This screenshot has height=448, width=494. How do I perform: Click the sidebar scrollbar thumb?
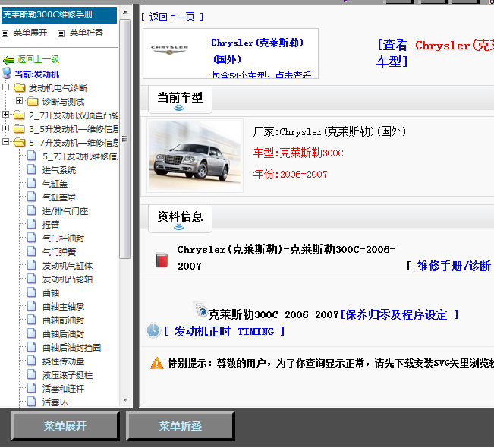pos(125,139)
